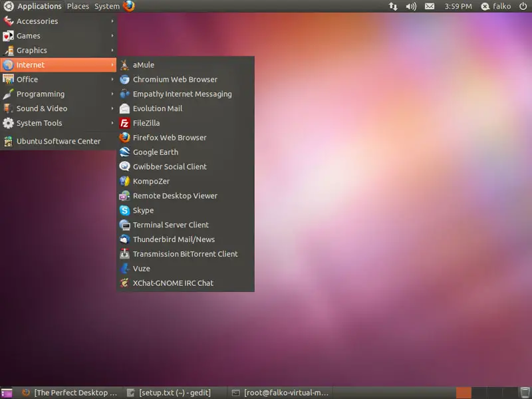Click the Skype icon
Viewport: 532px width, 399px height.
coord(124,210)
